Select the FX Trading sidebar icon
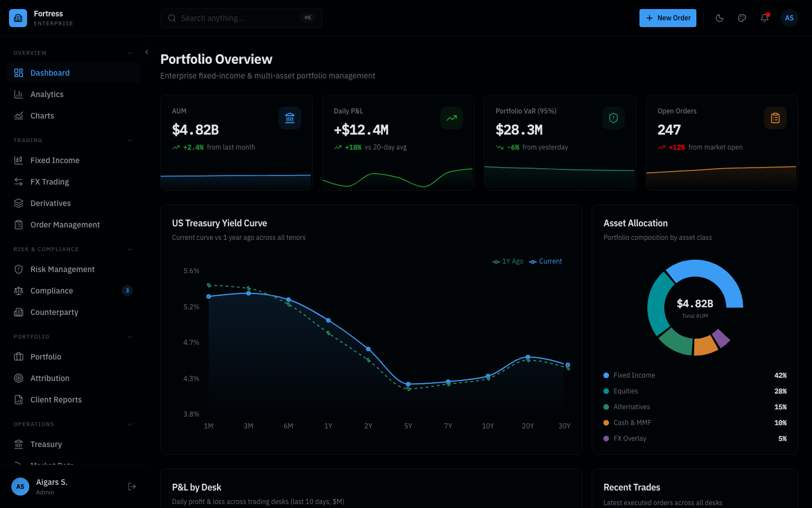Viewport: 812px width, 508px height. click(x=19, y=182)
